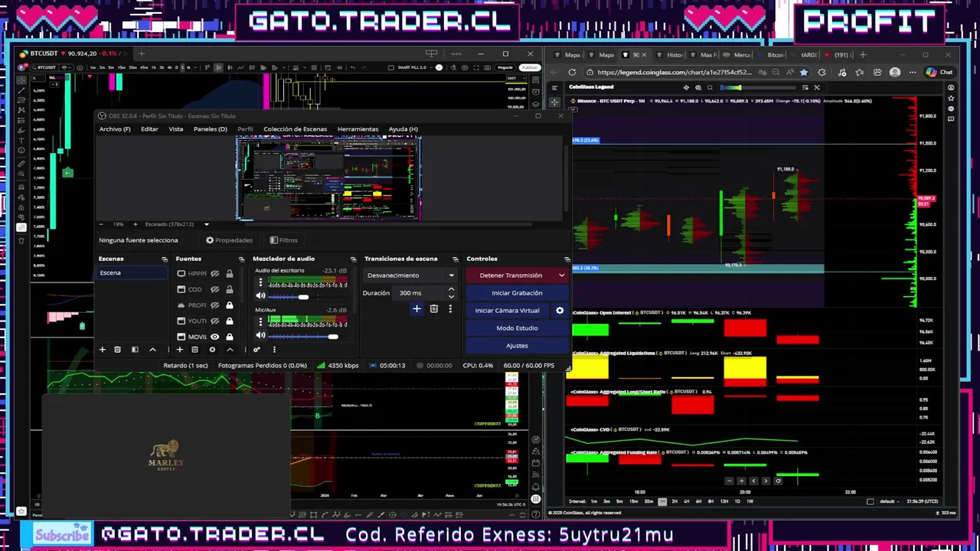The image size is (980, 551).
Task: Move source up in Fuentes toolbar
Action: (x=230, y=350)
